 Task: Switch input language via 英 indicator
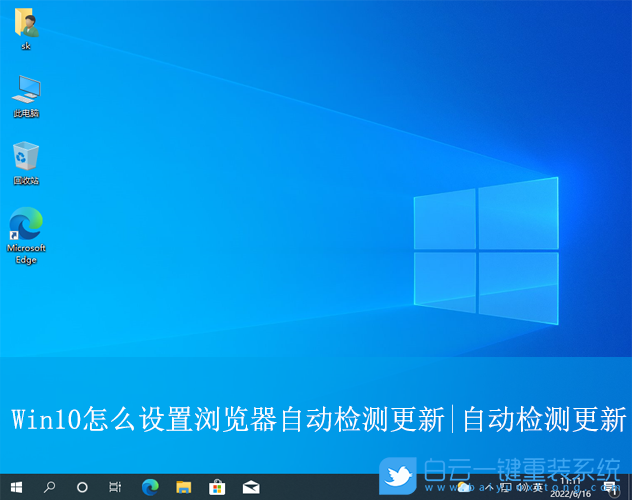point(538,488)
